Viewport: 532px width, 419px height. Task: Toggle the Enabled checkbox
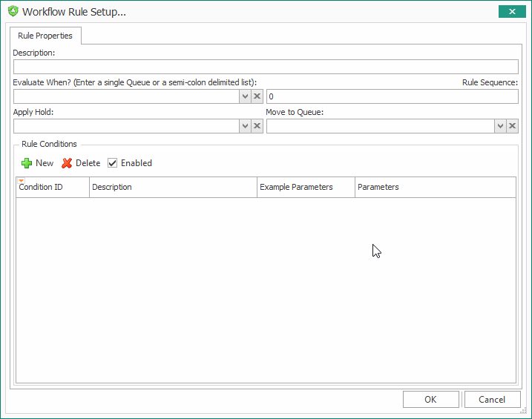point(112,163)
